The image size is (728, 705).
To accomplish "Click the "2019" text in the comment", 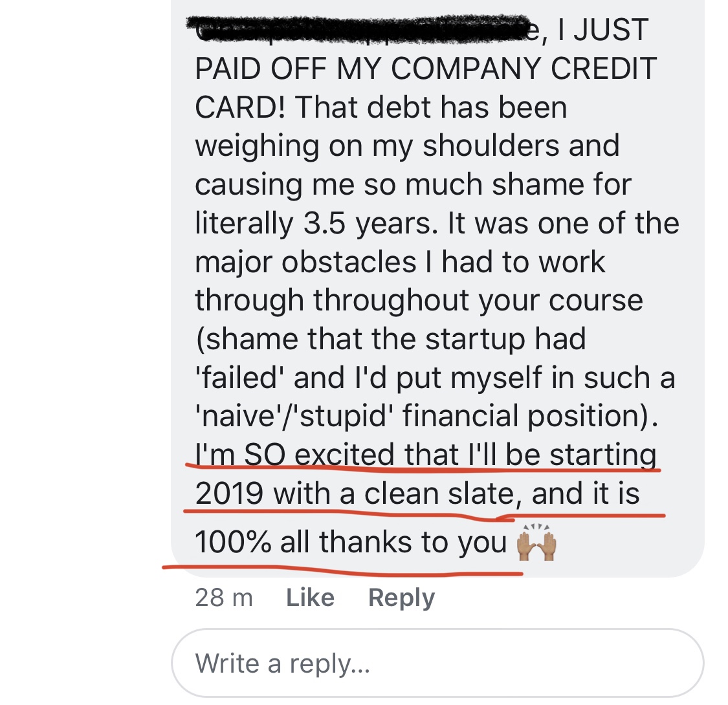I will (x=228, y=494).
